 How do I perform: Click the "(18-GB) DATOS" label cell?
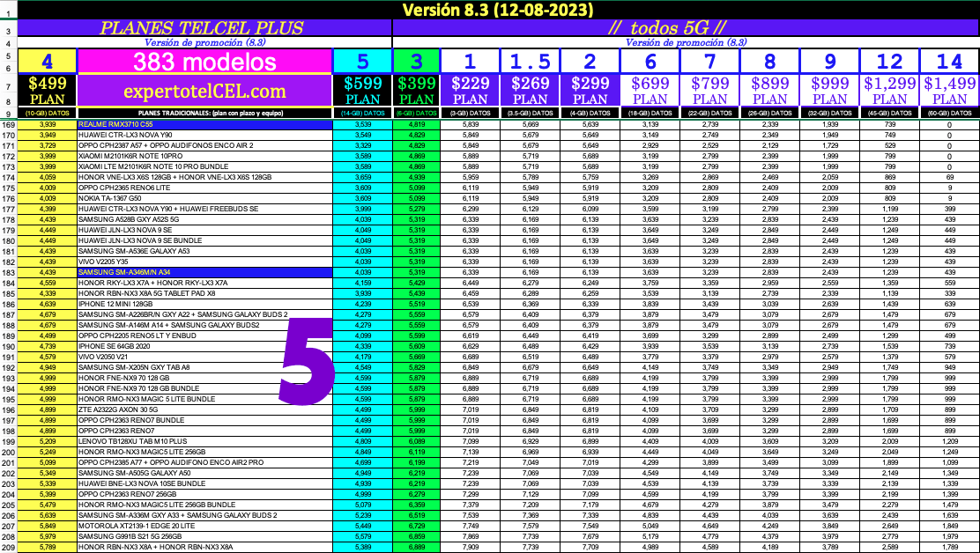(x=650, y=114)
